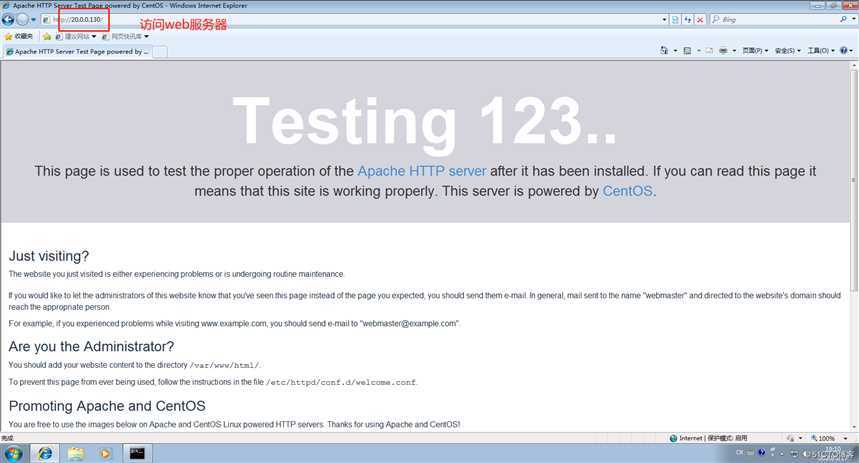859x463 pixels.
Task: Open the zoom level dropdown arrow
Action: click(845, 438)
